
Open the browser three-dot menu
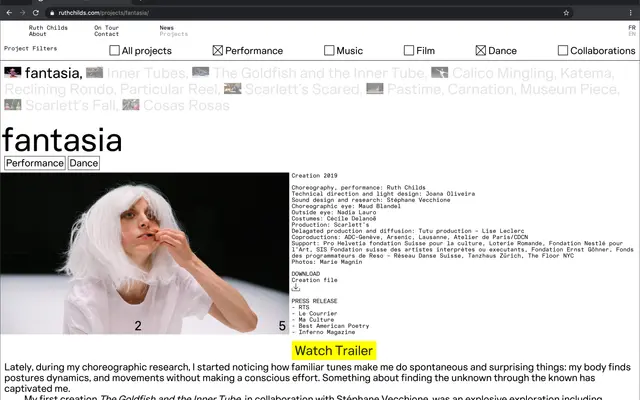coord(631,13)
